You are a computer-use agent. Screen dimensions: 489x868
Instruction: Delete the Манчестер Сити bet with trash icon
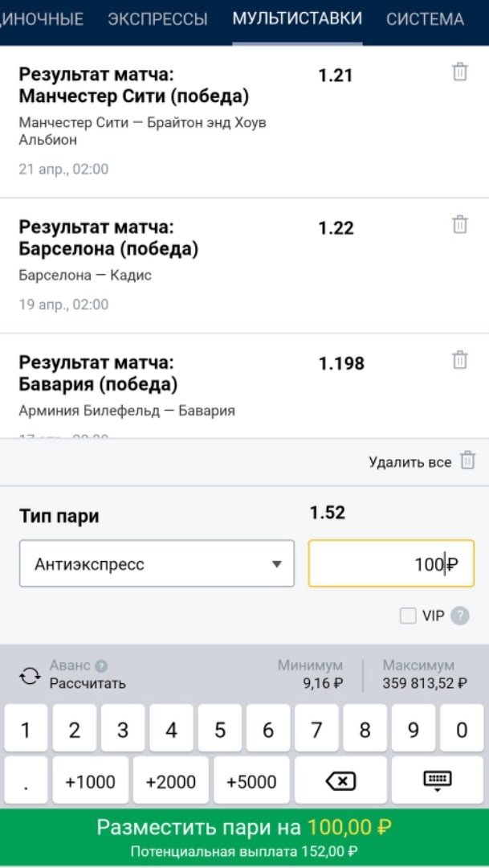pyautogui.click(x=460, y=72)
